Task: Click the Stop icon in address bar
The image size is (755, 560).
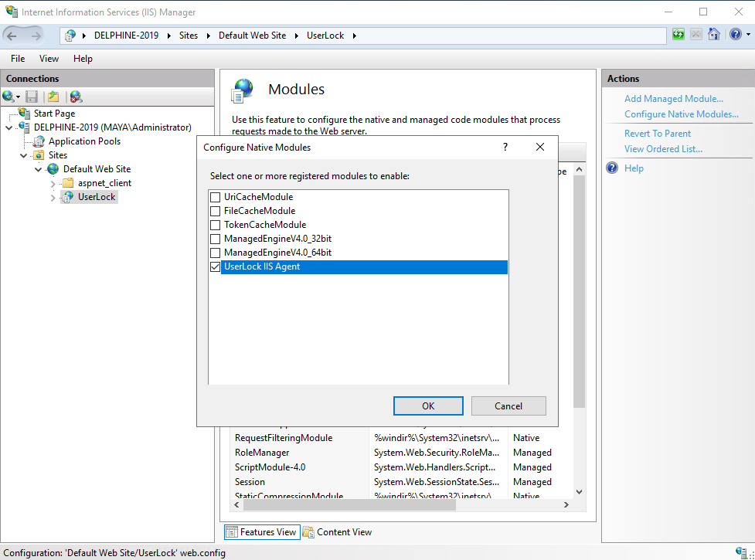Action: (x=695, y=35)
